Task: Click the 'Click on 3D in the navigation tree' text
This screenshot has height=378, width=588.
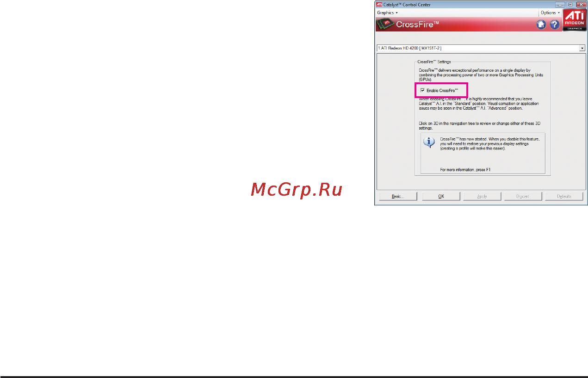Action: point(479,126)
